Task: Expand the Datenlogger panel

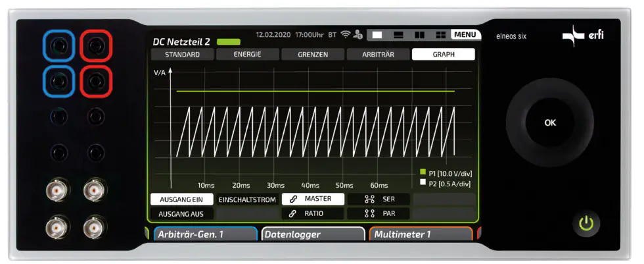Action: click(313, 234)
